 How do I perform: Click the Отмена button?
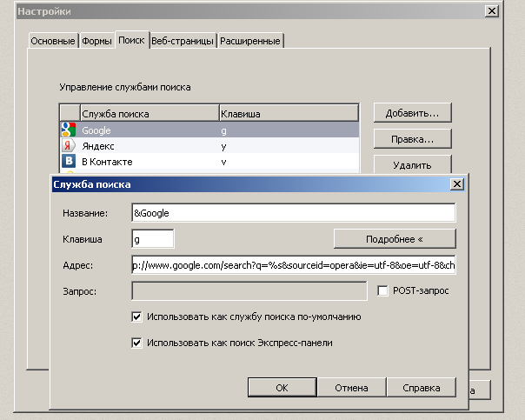[x=351, y=388]
